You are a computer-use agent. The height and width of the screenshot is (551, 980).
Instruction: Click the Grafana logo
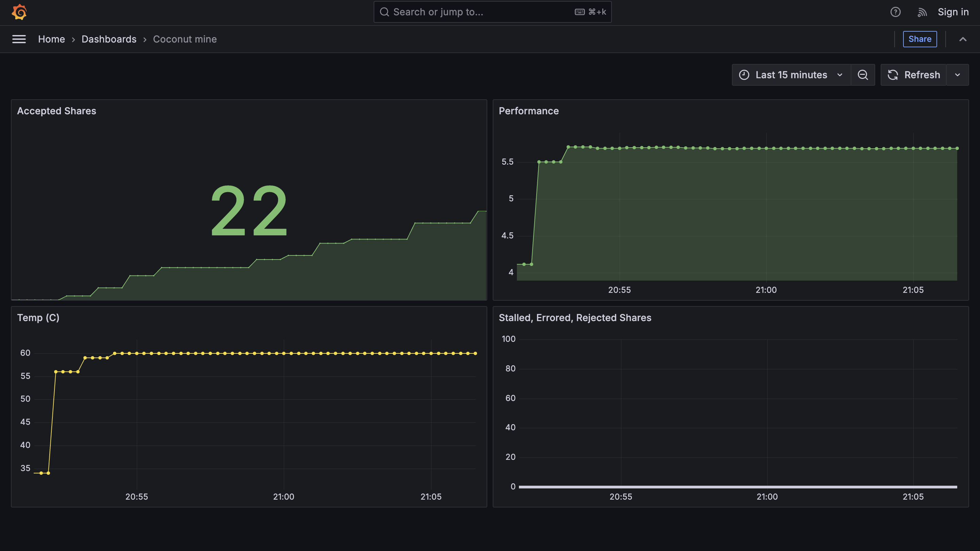tap(19, 12)
